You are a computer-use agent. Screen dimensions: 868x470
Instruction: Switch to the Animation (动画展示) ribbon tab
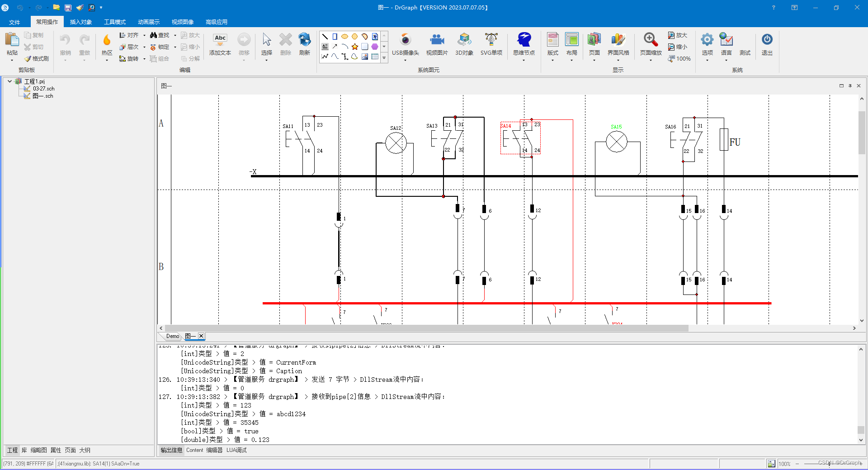click(149, 22)
